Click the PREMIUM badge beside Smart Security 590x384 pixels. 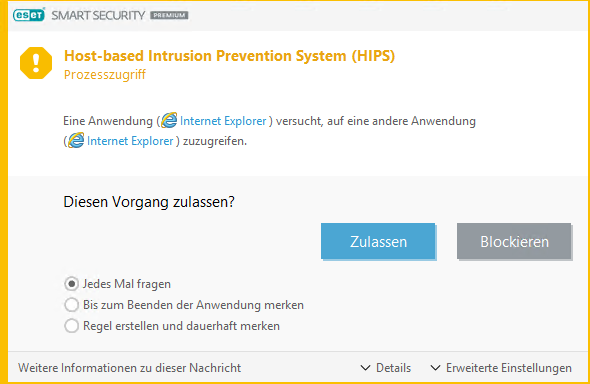[x=169, y=15]
